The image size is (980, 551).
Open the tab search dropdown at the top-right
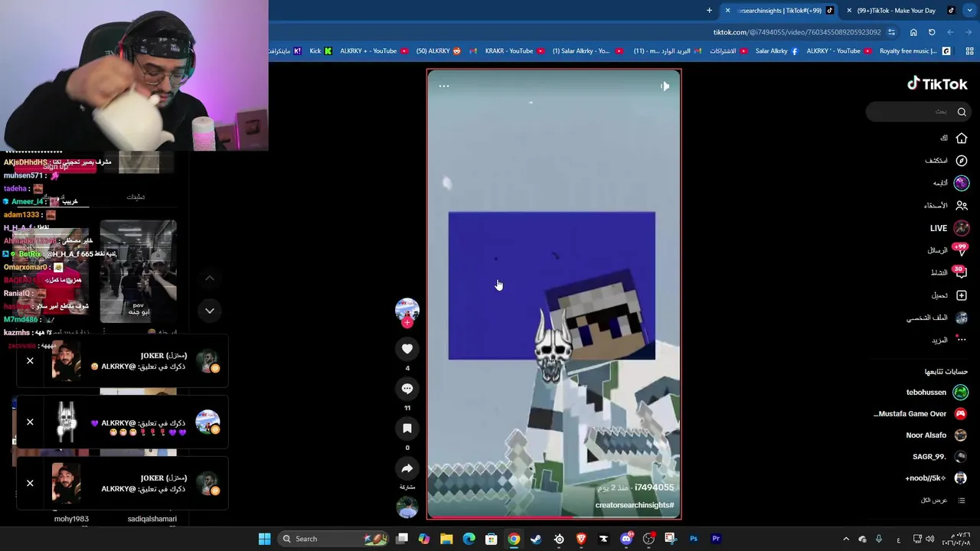(x=969, y=11)
